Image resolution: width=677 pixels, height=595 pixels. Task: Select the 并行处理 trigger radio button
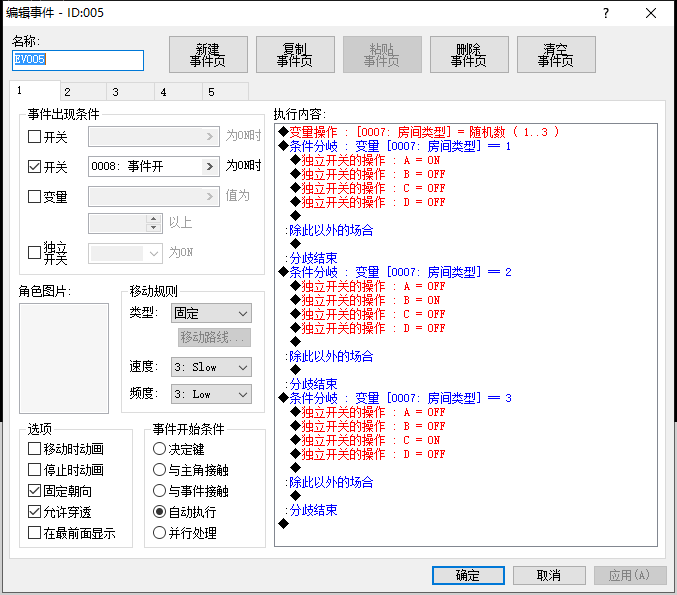pos(159,533)
